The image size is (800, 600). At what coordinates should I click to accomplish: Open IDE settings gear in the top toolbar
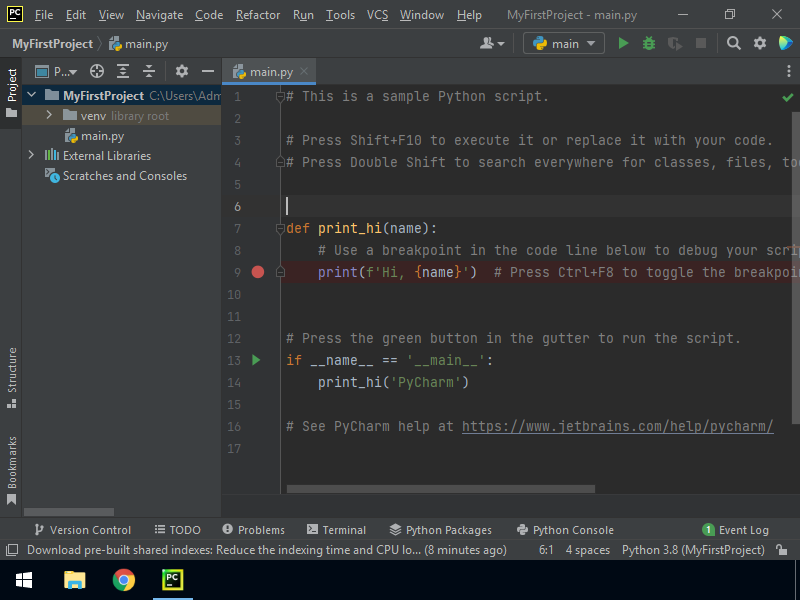[x=760, y=43]
